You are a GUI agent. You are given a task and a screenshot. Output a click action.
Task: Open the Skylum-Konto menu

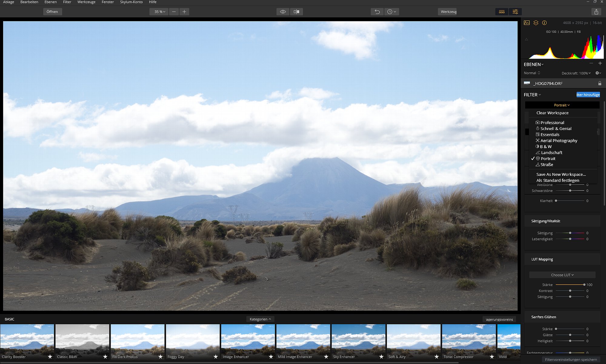point(131,2)
